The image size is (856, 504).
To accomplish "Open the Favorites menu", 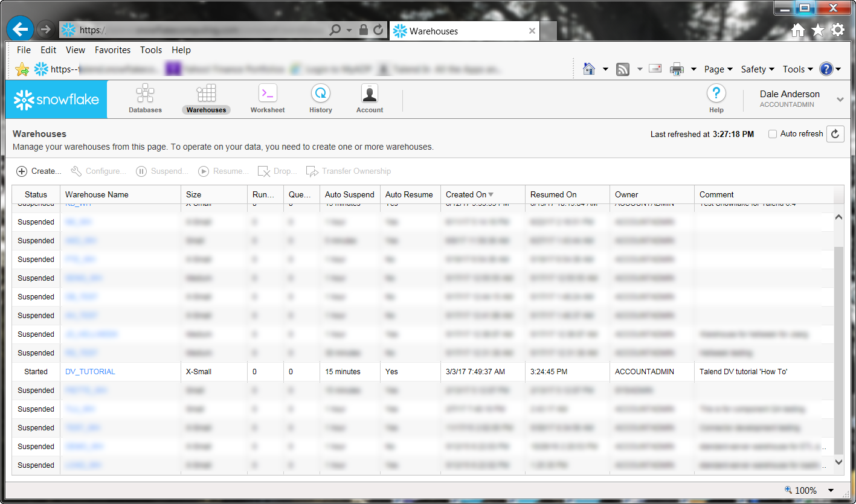I will click(x=112, y=50).
